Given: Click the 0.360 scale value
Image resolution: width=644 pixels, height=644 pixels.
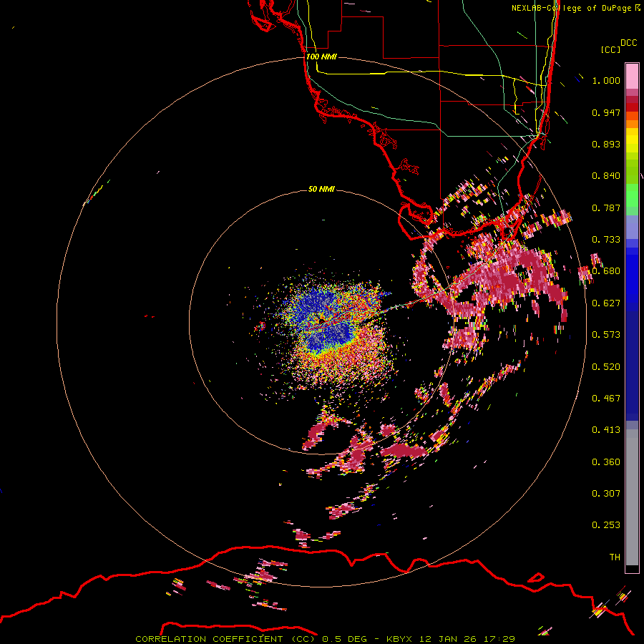Looking at the screenshot, I should 606,462.
